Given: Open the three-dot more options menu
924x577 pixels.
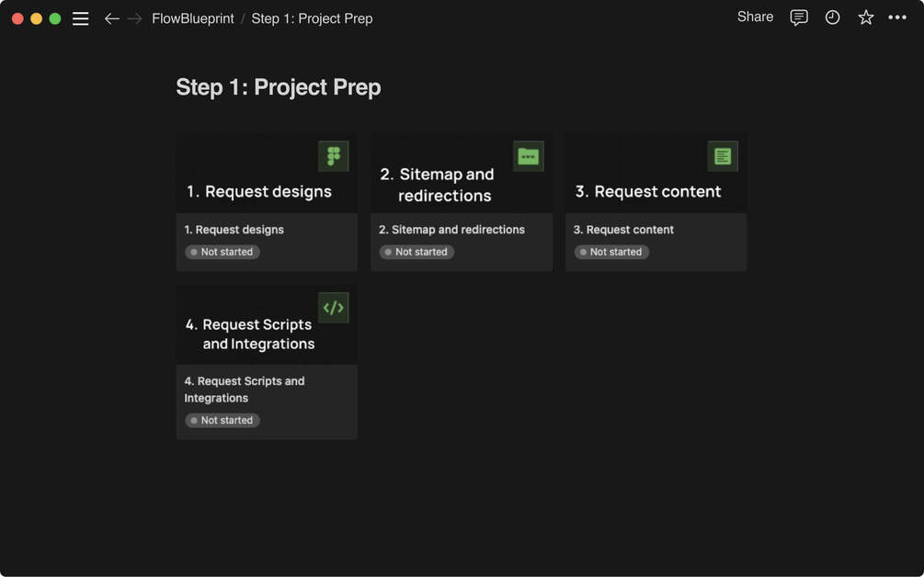Looking at the screenshot, I should [897, 18].
